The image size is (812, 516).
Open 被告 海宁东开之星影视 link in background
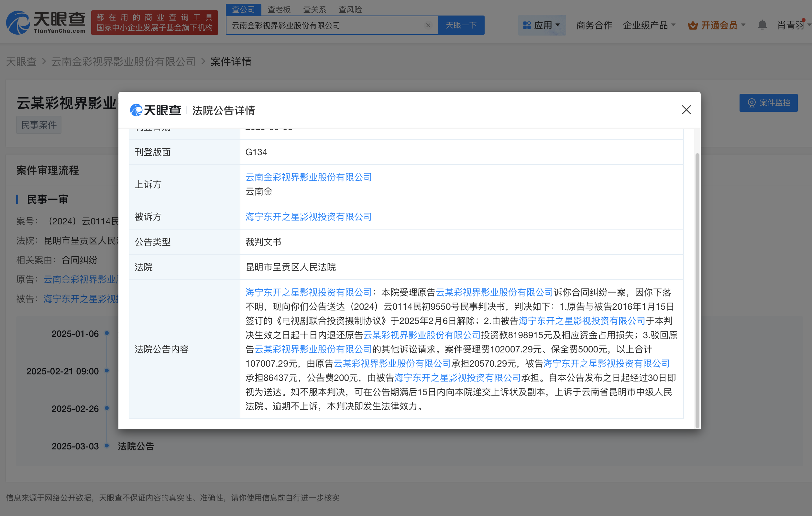coord(81,299)
